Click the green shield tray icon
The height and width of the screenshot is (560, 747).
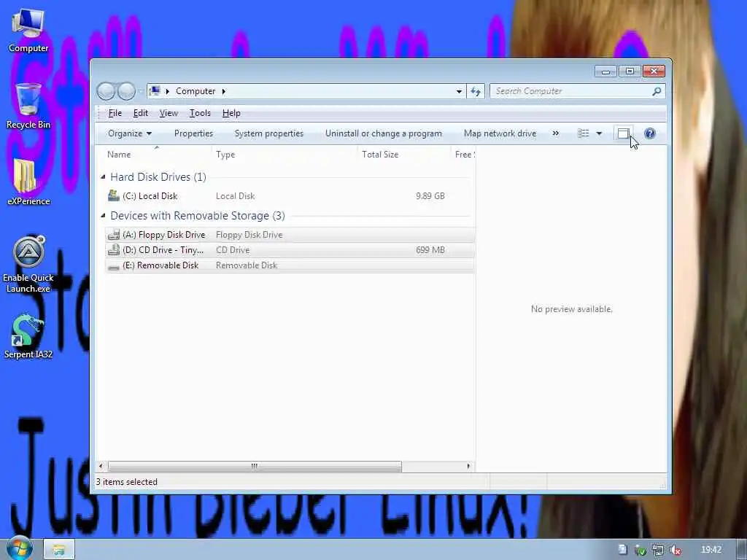640,550
